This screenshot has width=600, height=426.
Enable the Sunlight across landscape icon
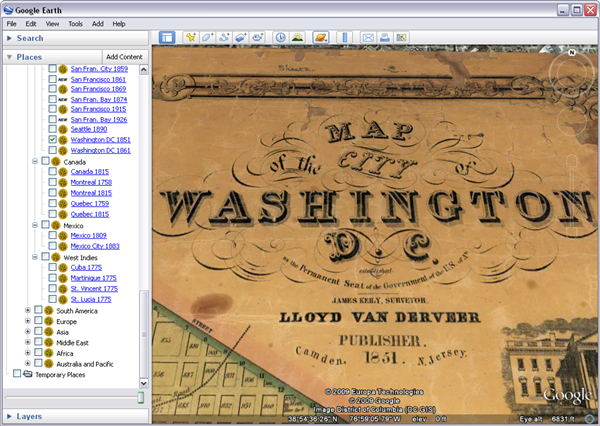point(299,38)
